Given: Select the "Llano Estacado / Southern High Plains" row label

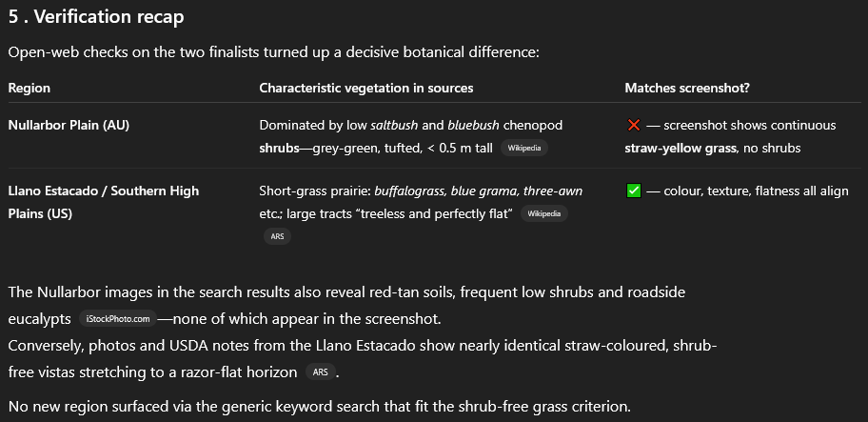Looking at the screenshot, I should [x=104, y=202].
